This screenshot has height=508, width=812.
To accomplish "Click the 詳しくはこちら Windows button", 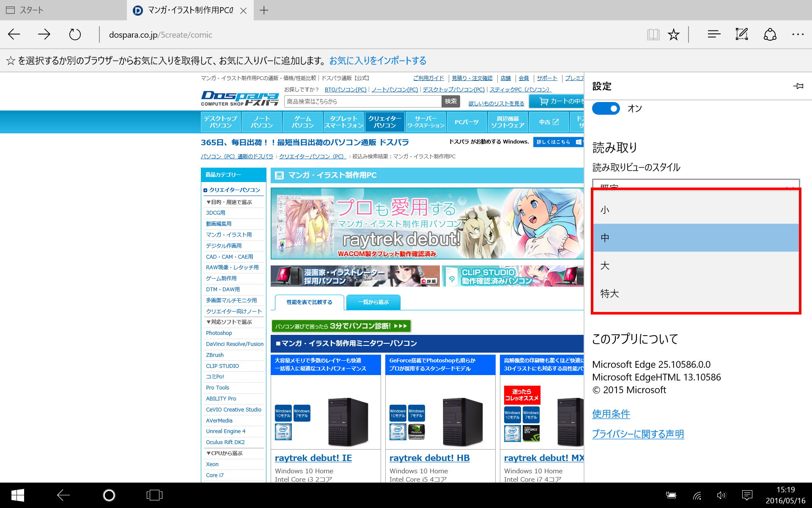I will pos(558,142).
